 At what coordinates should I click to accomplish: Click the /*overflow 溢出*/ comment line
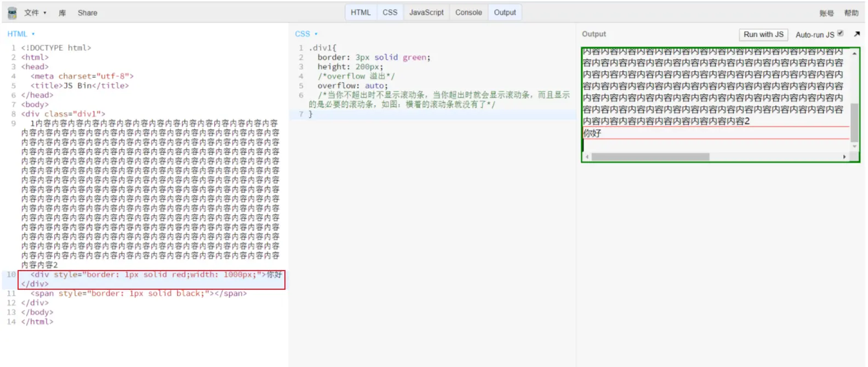point(356,76)
